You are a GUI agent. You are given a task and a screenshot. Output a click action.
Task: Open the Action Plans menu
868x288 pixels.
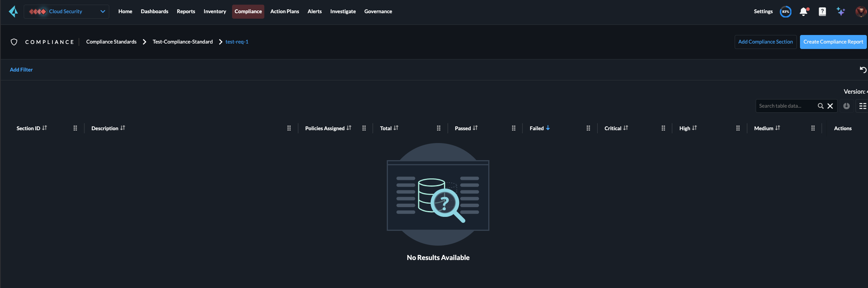(285, 12)
